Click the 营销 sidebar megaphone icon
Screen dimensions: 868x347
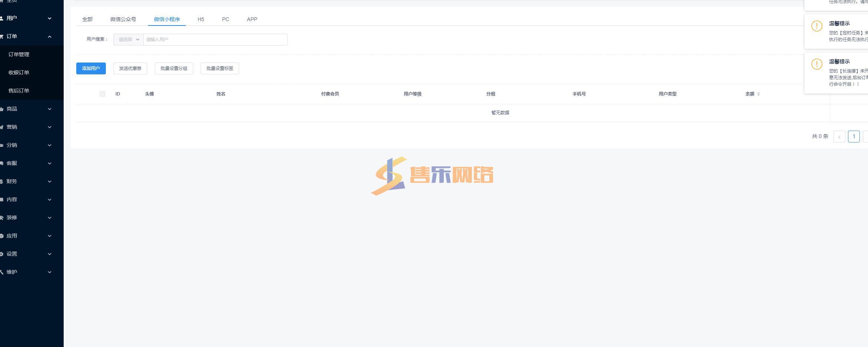(1, 127)
